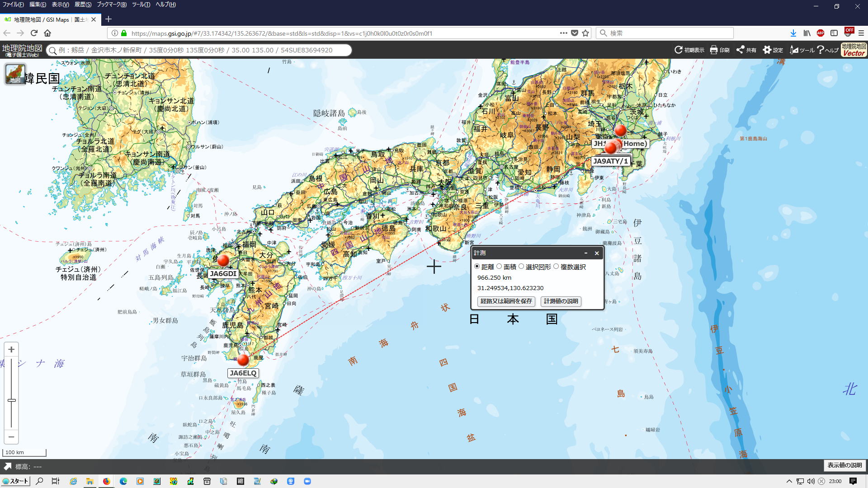Minimize the 計測 measurement panel
Viewport: 868px width, 488px height.
(x=586, y=253)
